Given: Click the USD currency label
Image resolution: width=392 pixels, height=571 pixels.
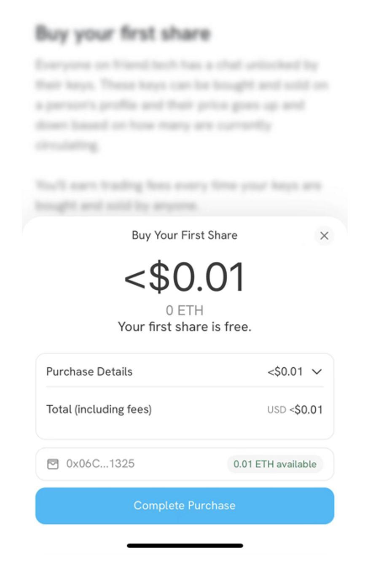Looking at the screenshot, I should click(277, 410).
